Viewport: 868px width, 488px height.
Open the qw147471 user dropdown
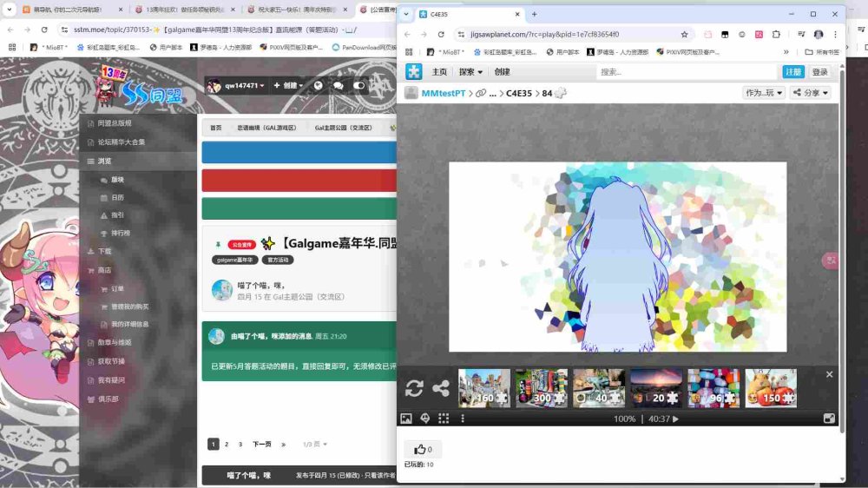(236, 85)
